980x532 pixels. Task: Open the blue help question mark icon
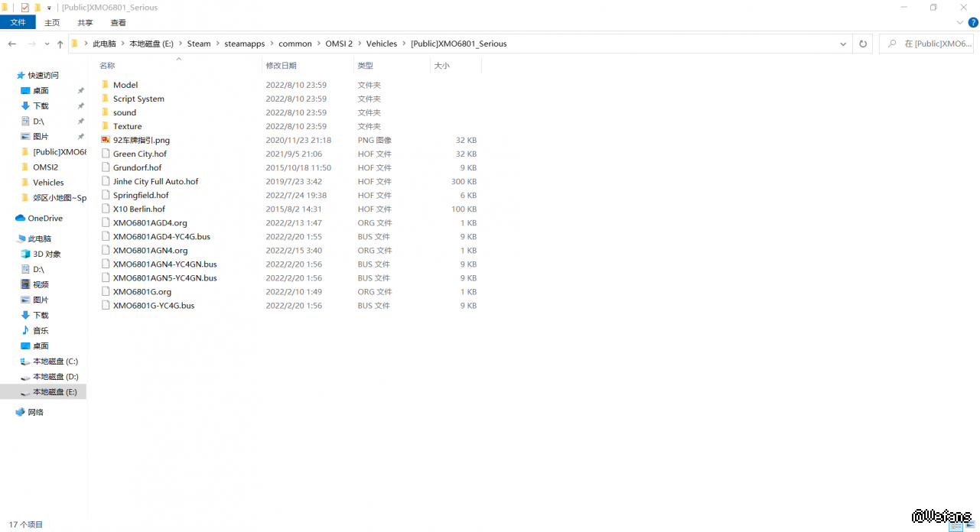tap(972, 23)
